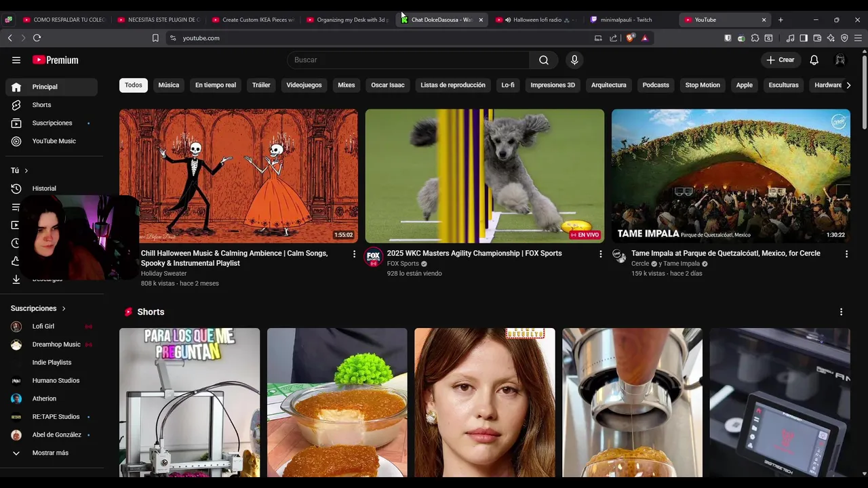Select the Música filter chip
This screenshot has width=868, height=488.
tap(169, 85)
